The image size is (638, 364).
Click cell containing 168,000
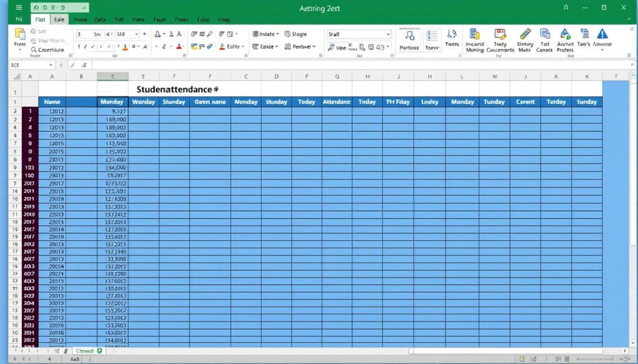[113, 119]
